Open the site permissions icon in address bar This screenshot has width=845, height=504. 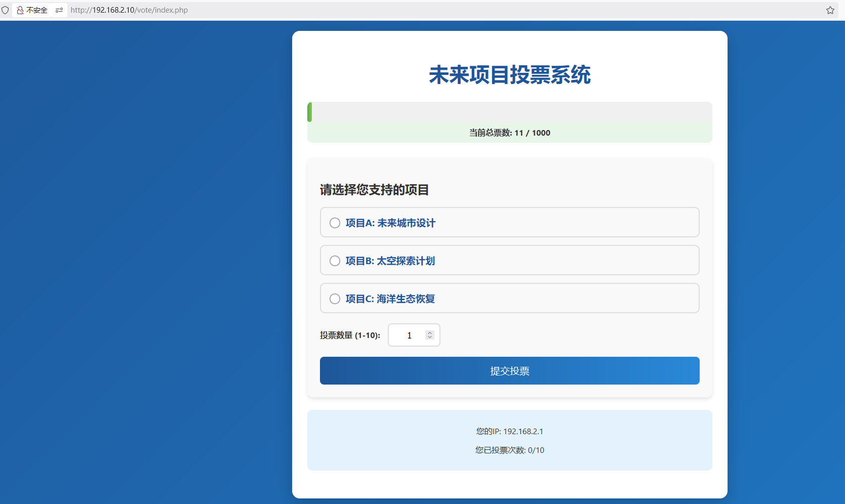pyautogui.click(x=59, y=10)
